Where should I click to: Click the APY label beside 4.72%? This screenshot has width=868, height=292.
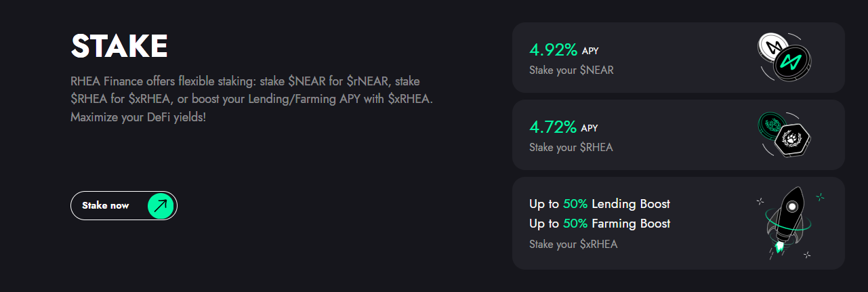point(590,128)
